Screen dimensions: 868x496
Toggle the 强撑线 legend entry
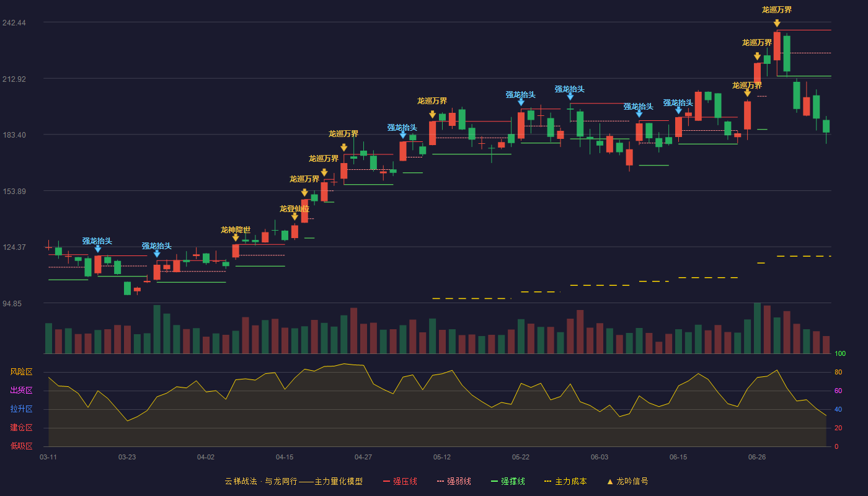tap(508, 481)
